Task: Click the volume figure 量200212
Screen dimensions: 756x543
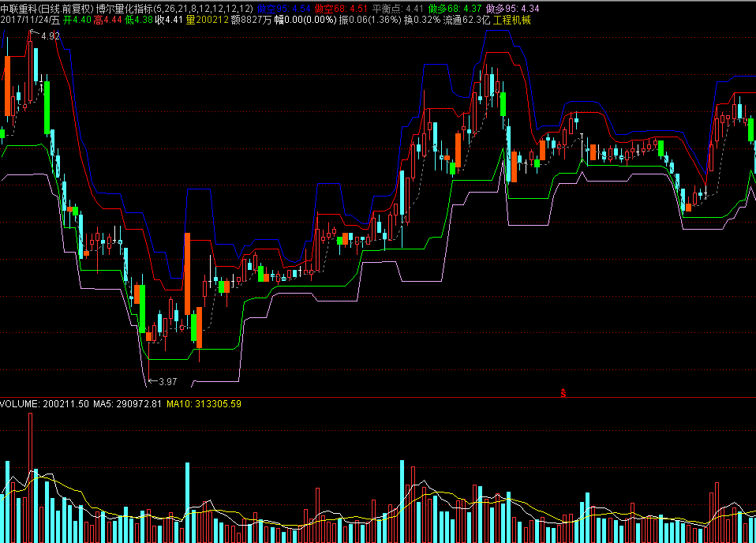Action: tap(208, 20)
